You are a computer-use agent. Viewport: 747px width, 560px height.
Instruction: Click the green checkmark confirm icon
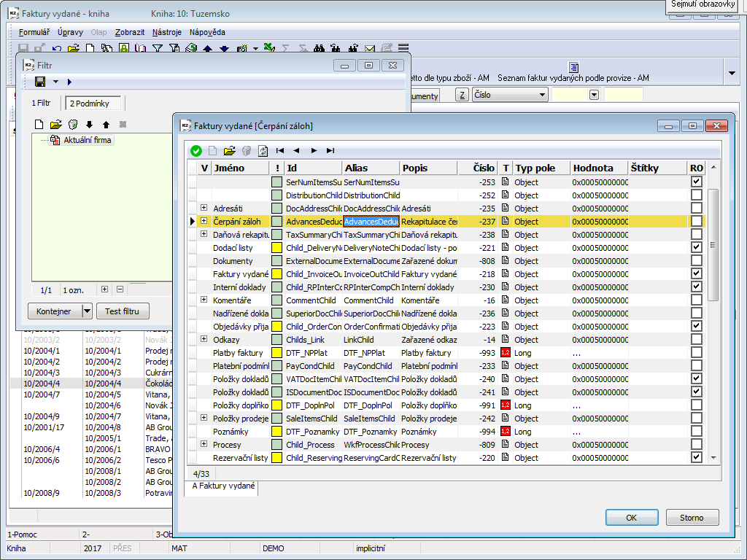(196, 151)
